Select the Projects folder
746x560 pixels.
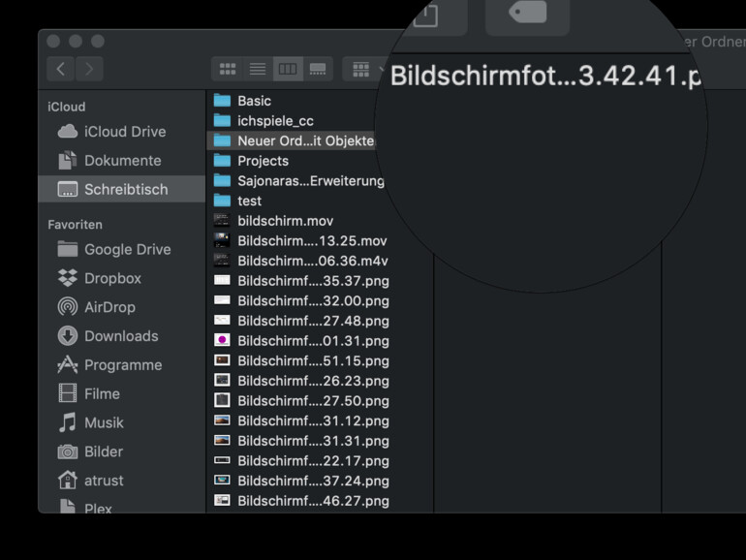263,161
